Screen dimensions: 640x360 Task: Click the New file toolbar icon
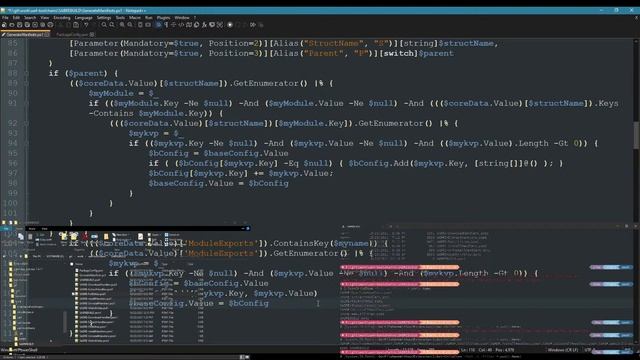click(x=4, y=25)
